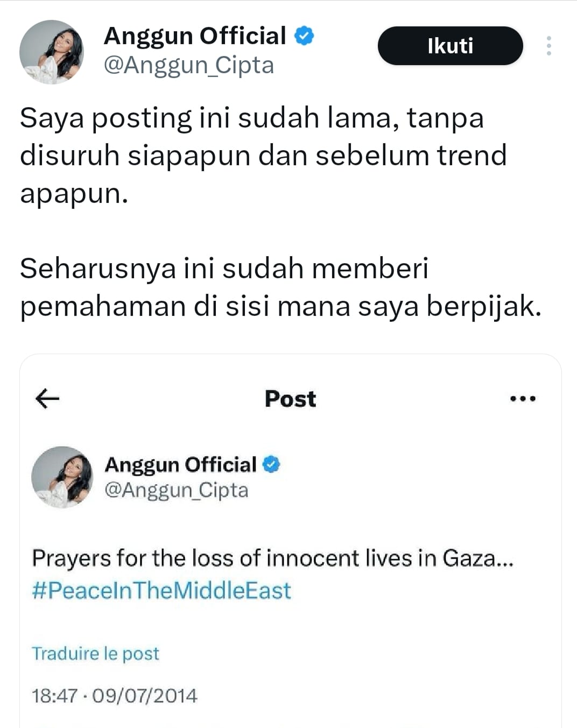The width and height of the screenshot is (577, 728).
Task: Click the 09/07/2014 date on quoted post
Action: [x=145, y=696]
